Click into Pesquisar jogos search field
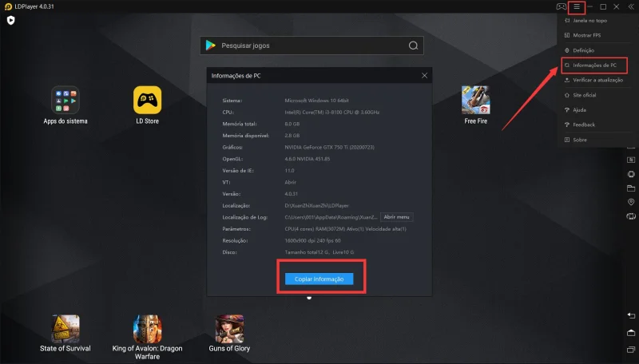This screenshot has height=364, width=639. tap(312, 45)
